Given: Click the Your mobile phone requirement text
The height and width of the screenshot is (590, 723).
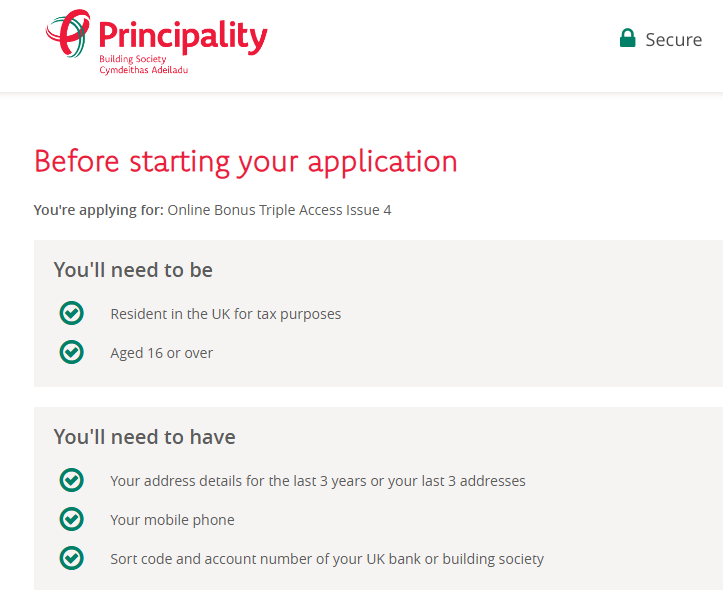Looking at the screenshot, I should point(172,520).
